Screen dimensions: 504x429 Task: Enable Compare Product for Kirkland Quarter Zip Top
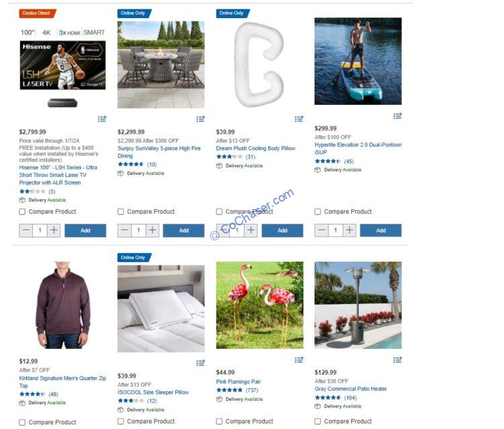(22, 422)
